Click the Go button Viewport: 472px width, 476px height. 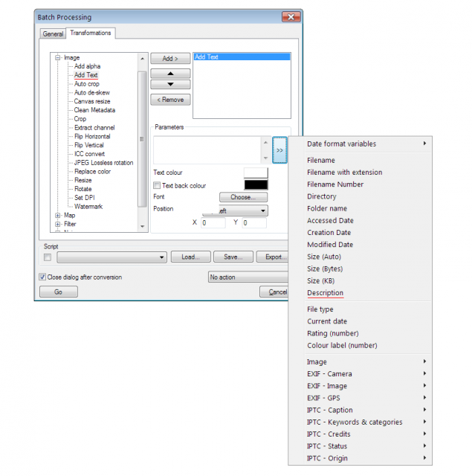point(59,292)
